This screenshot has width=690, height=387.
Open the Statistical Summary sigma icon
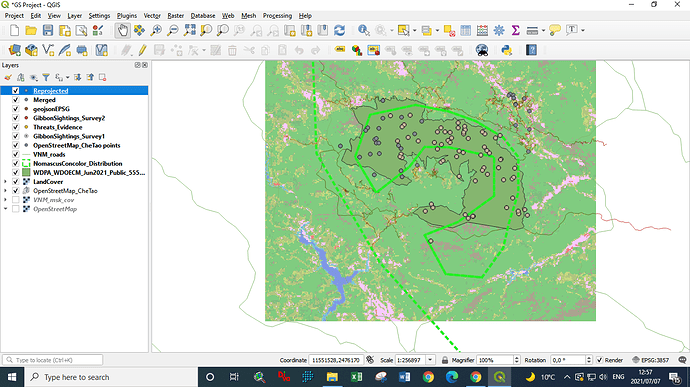tap(515, 30)
